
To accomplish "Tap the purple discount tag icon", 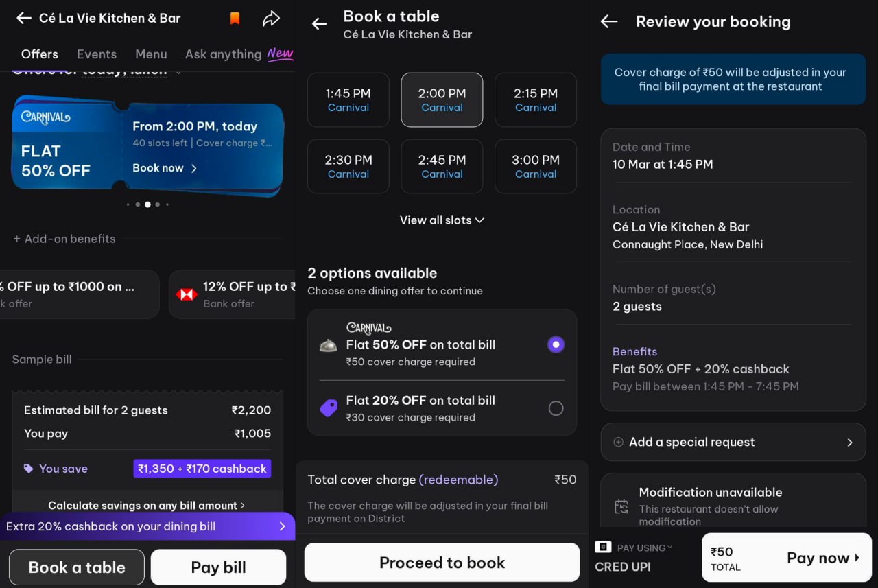I will [x=329, y=409].
